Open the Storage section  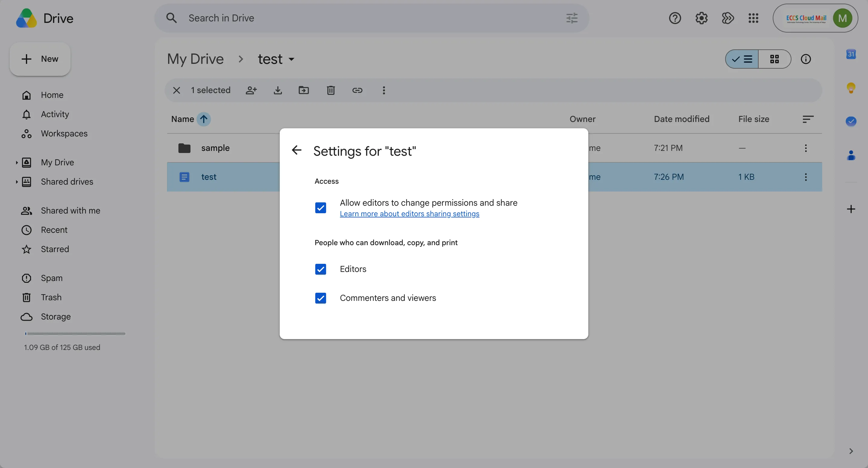tap(55, 317)
